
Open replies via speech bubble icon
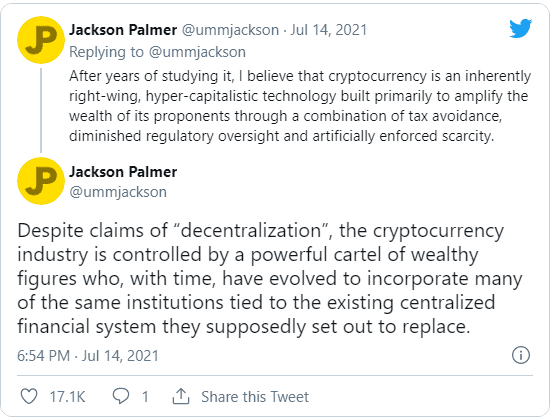(121, 396)
